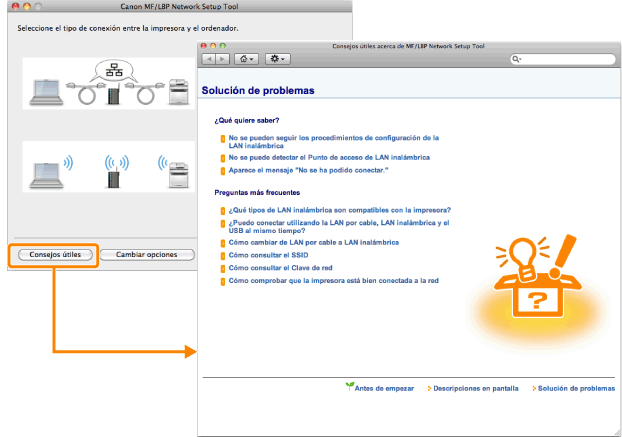
Task: Click the green sprout icon by Antes de empezar
Action: click(349, 386)
